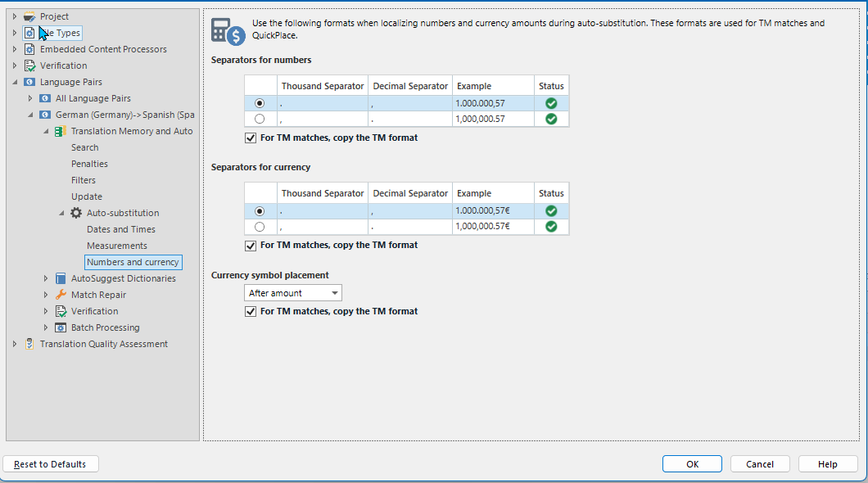Click currency table Status column header
This screenshot has height=483, width=868.
551,194
